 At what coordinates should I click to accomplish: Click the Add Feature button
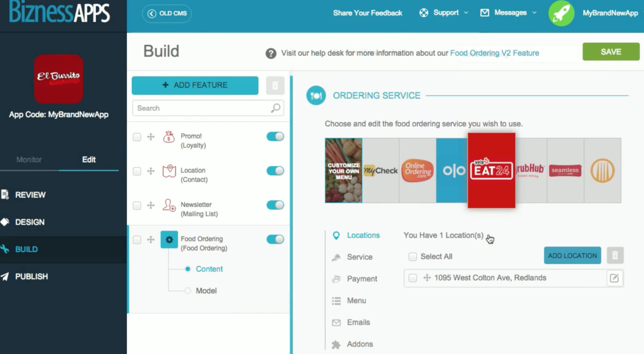click(x=195, y=85)
